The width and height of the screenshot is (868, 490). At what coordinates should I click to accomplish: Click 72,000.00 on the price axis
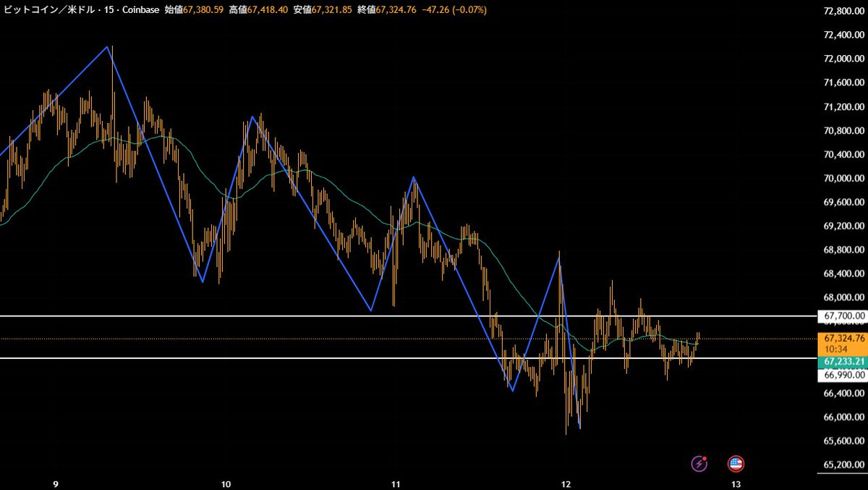(843, 59)
